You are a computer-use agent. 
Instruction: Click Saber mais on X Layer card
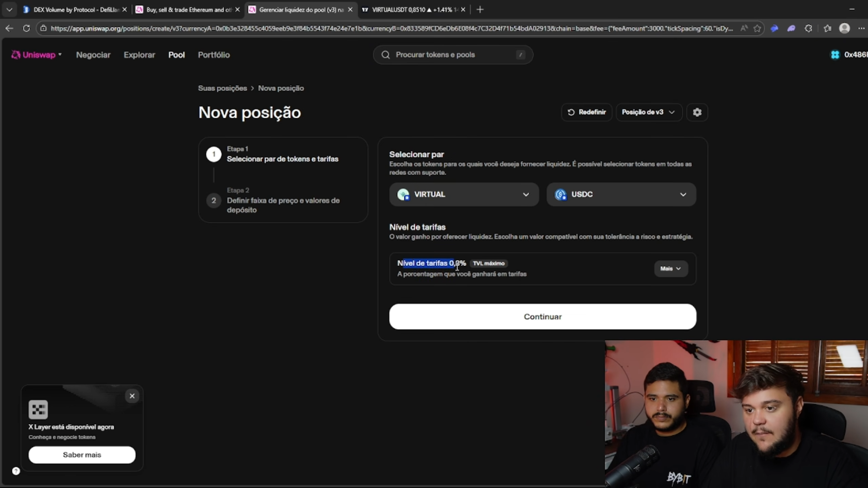(82, 454)
